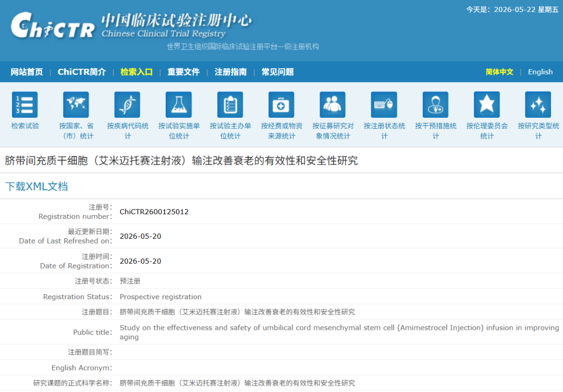Click the Prospective registration text

[161, 297]
